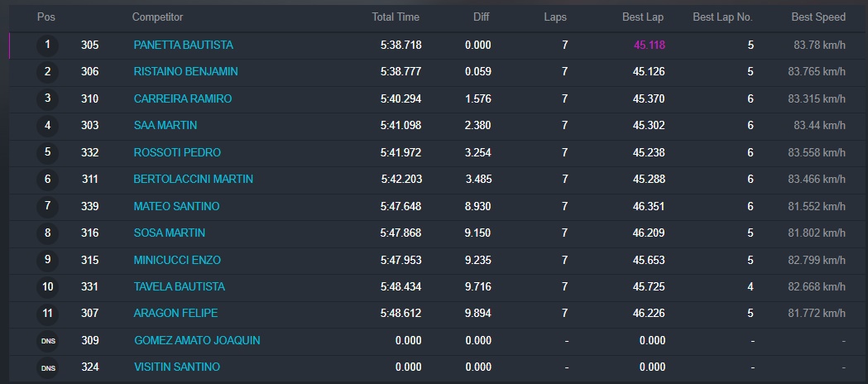Open competitor MINICUCCI ENZO

(x=177, y=261)
